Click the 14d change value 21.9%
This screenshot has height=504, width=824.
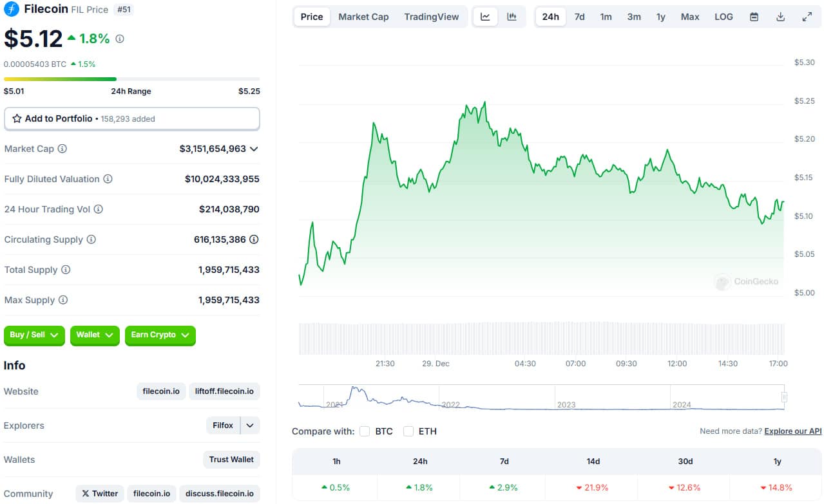click(x=592, y=487)
